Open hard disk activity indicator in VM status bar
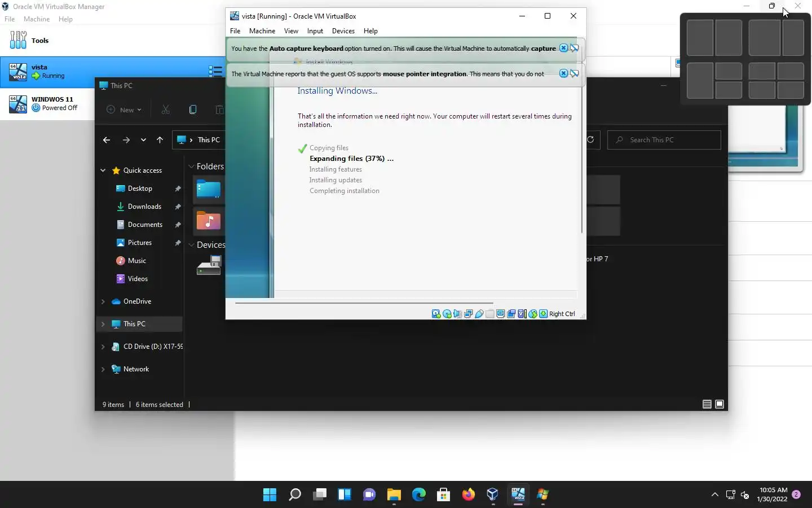 click(436, 314)
